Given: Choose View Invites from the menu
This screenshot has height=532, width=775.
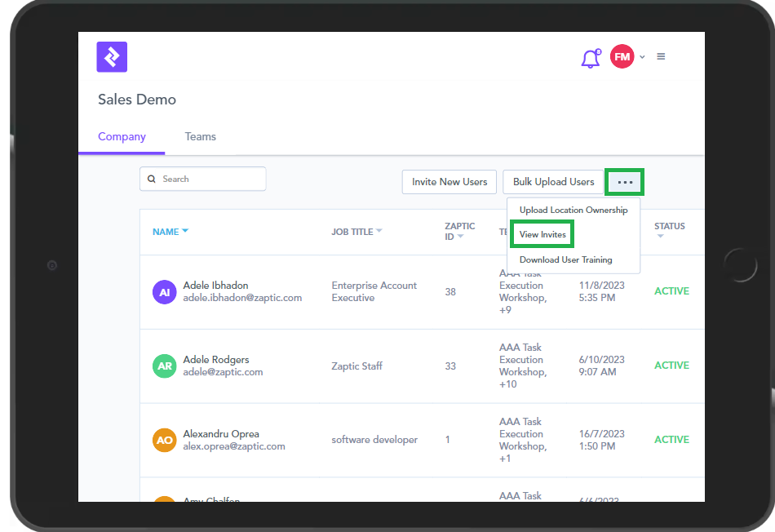Looking at the screenshot, I should [542, 235].
